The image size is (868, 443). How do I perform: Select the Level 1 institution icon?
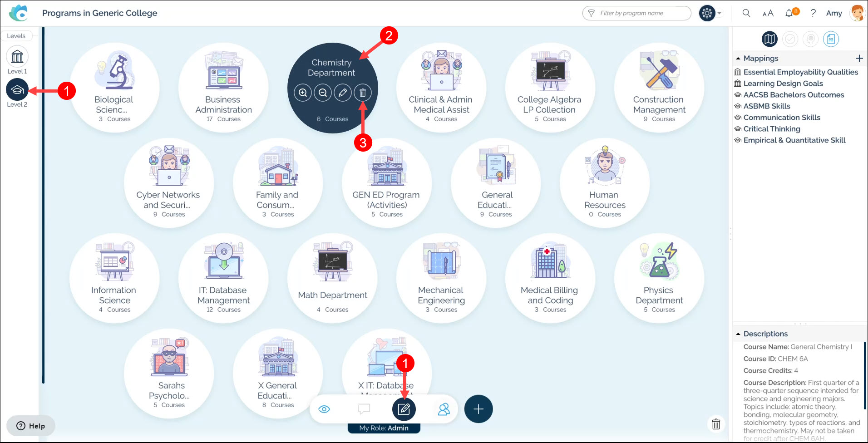pos(17,57)
